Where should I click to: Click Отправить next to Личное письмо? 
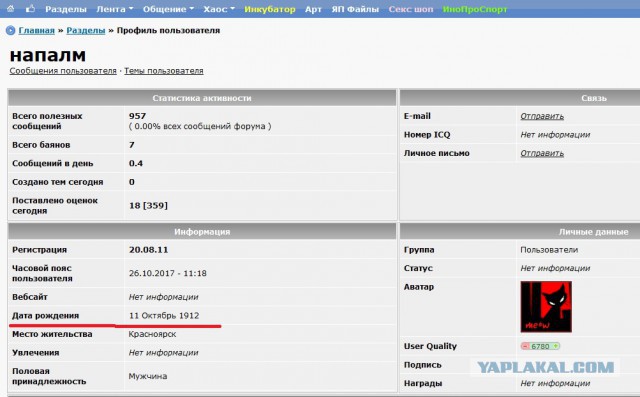coord(542,153)
